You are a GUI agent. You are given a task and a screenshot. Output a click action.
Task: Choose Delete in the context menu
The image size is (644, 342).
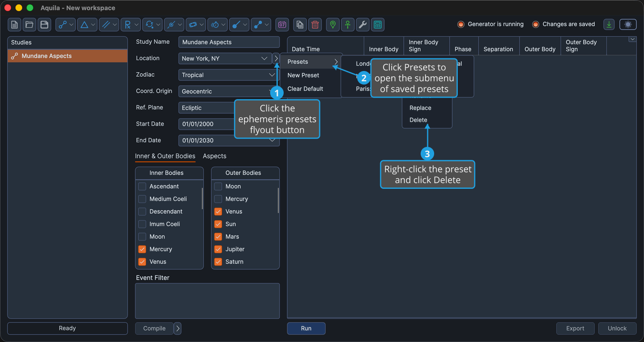[x=418, y=120]
